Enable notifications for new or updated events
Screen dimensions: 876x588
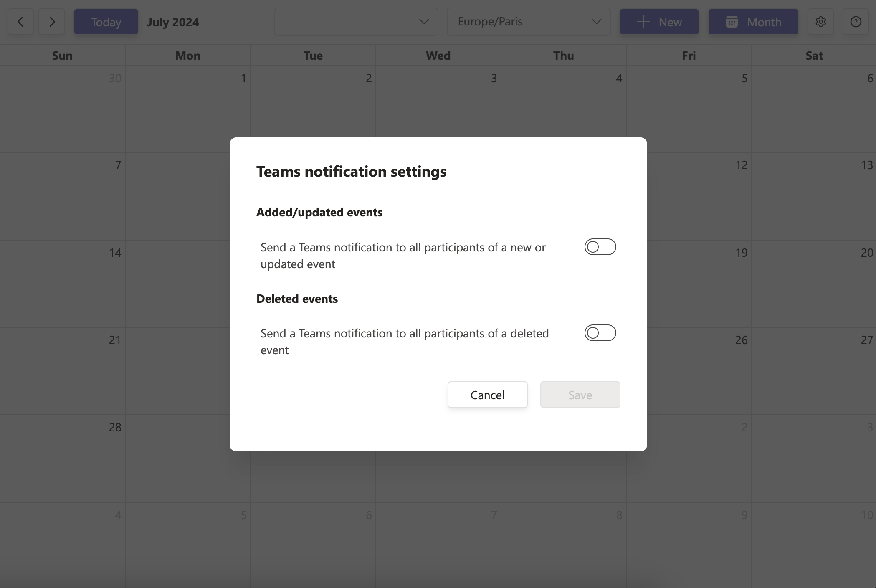coord(600,247)
